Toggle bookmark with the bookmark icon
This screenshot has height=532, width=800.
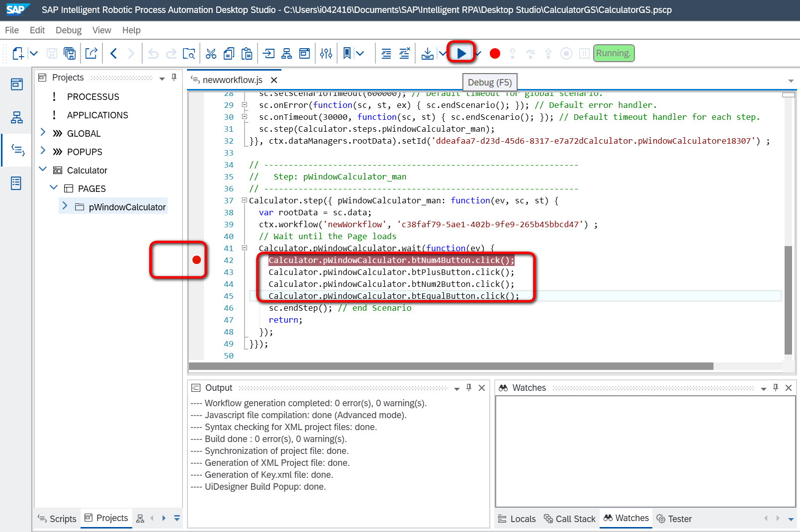coord(347,53)
